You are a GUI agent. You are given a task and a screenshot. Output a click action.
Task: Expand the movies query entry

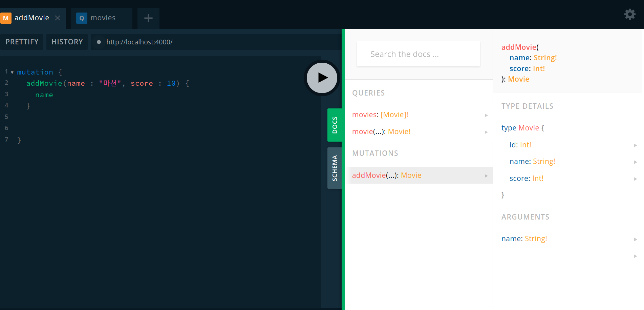coord(487,115)
